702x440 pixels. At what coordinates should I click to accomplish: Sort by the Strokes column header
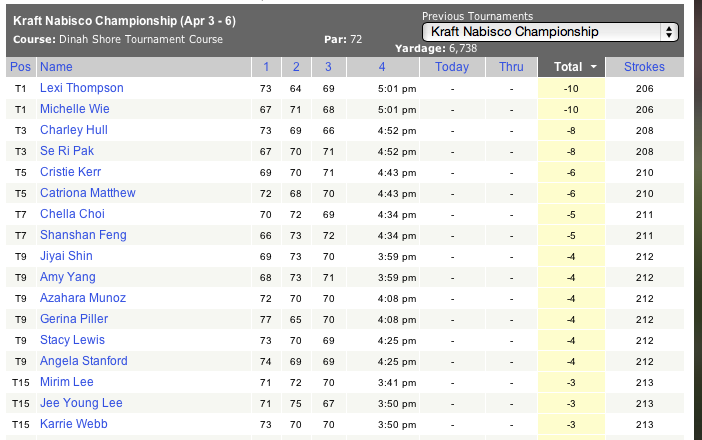(x=644, y=67)
